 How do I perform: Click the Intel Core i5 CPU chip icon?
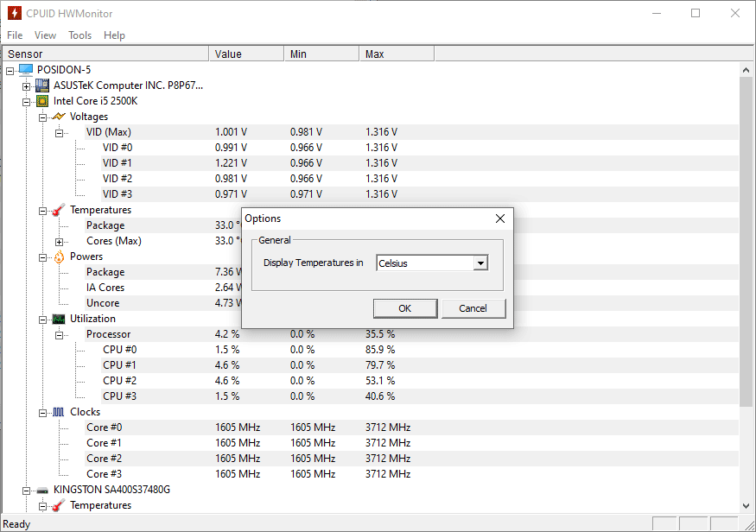tap(42, 101)
